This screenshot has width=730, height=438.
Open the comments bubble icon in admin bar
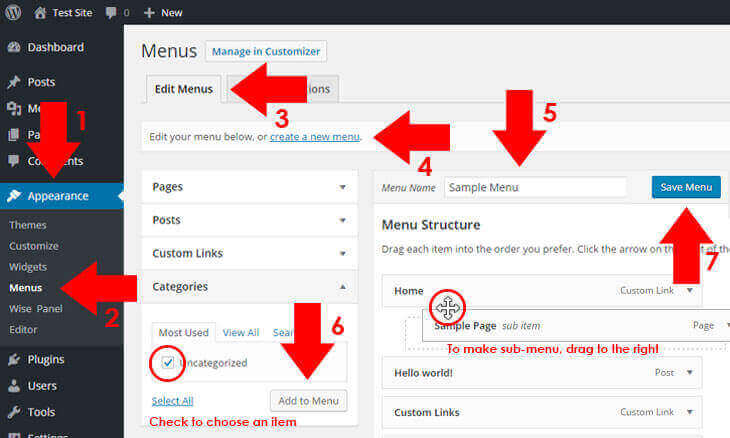[x=111, y=13]
